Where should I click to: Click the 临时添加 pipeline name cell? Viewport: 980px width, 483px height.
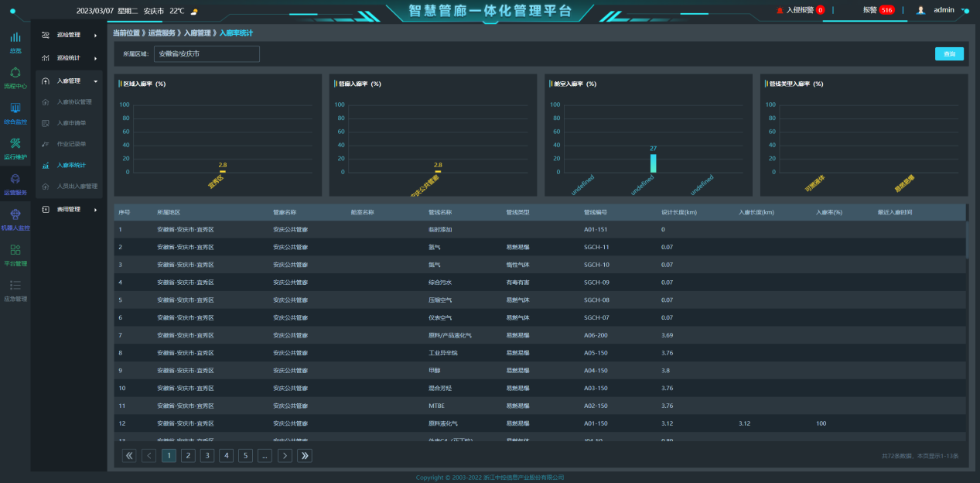440,229
